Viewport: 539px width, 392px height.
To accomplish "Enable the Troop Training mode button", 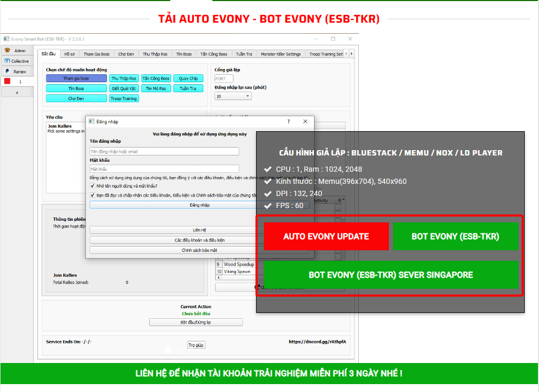I will (124, 99).
